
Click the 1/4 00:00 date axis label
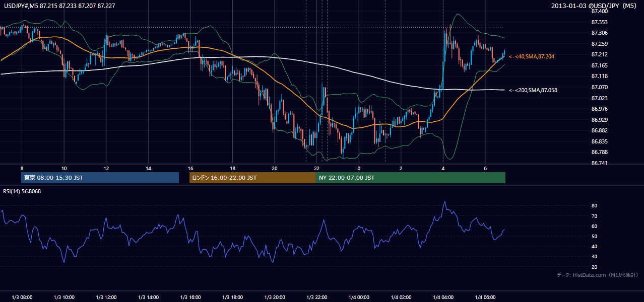(x=359, y=297)
